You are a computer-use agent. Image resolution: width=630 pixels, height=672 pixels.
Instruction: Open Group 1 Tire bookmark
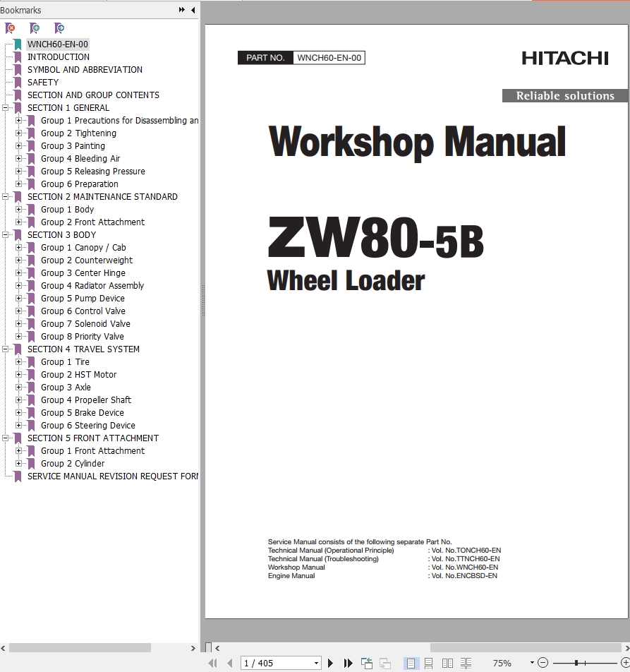(65, 362)
